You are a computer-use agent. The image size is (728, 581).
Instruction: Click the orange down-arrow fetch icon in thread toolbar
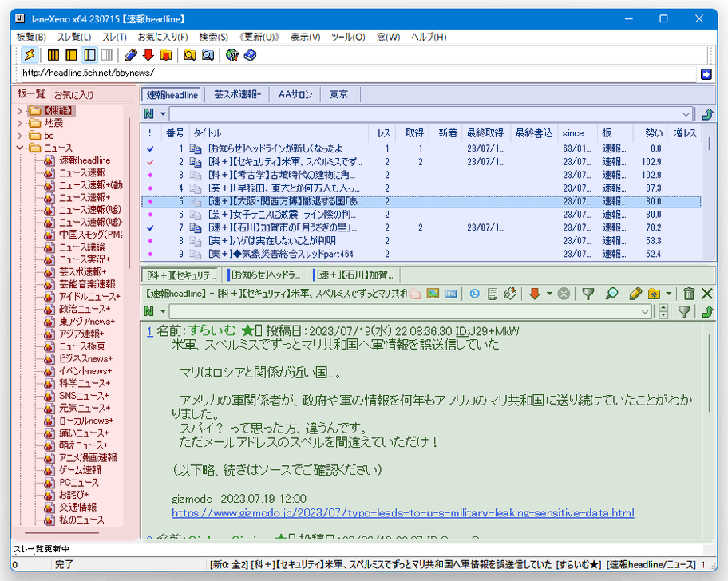534,294
